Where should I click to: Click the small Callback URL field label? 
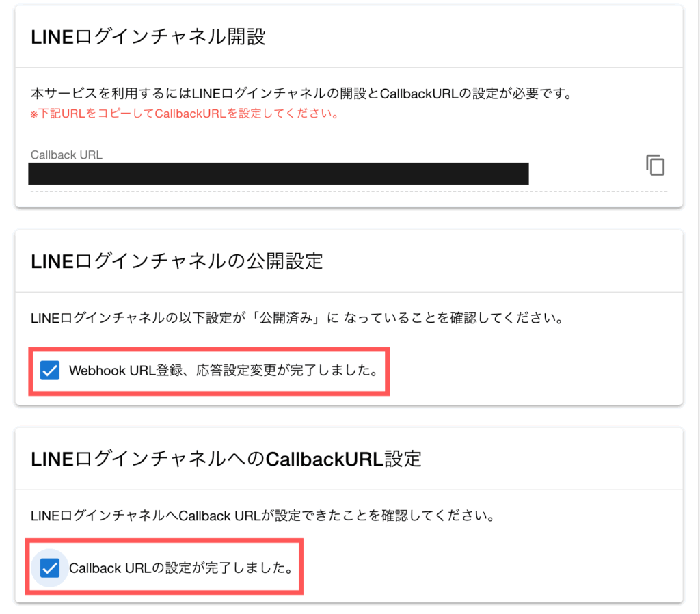point(66,155)
